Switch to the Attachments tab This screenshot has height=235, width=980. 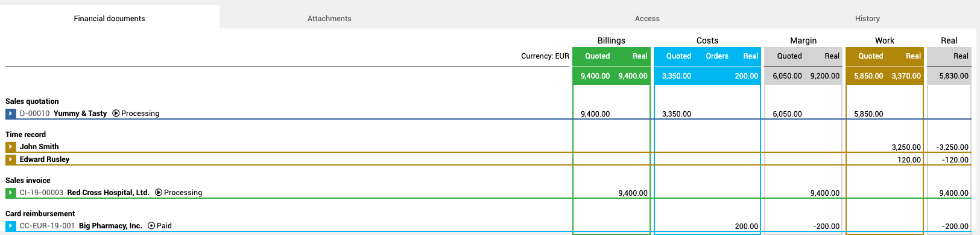click(329, 18)
